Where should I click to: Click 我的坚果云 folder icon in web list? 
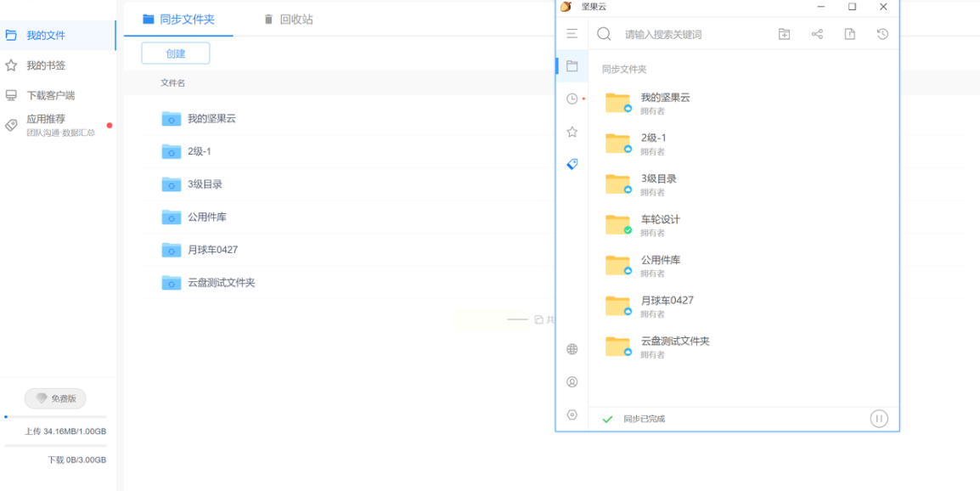(172, 118)
